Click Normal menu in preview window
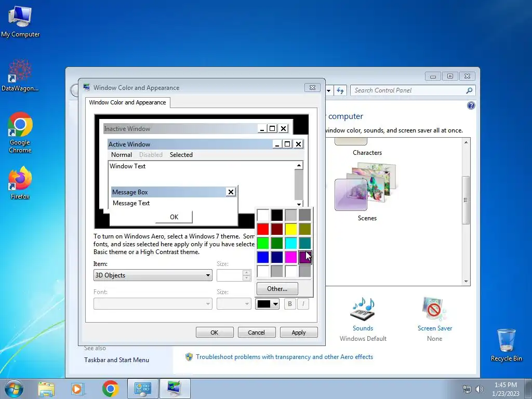Image resolution: width=532 pixels, height=399 pixels. 122,155
